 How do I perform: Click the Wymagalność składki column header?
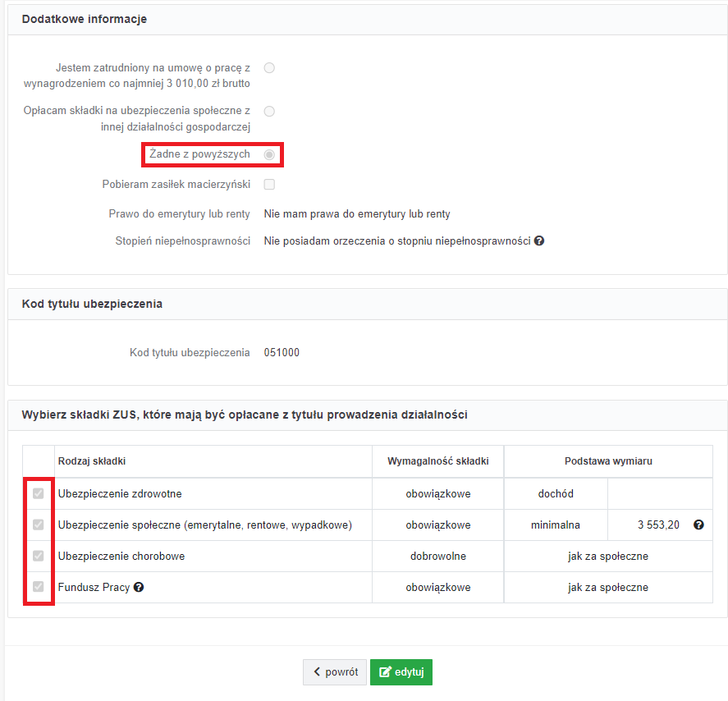[437, 461]
